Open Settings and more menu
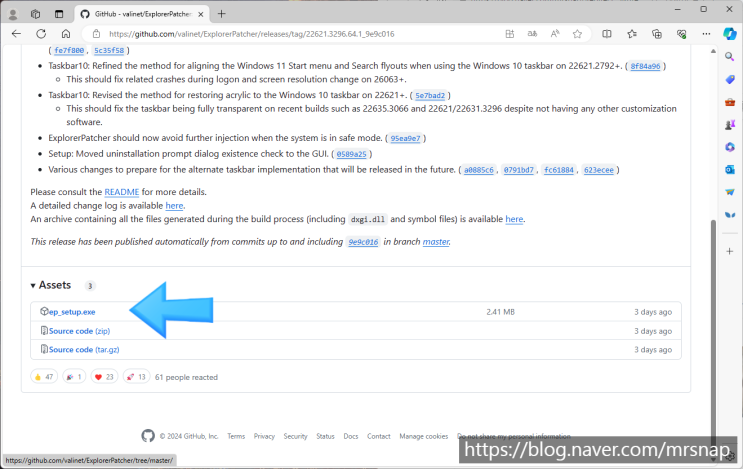This screenshot has width=743, height=469. pos(706,34)
